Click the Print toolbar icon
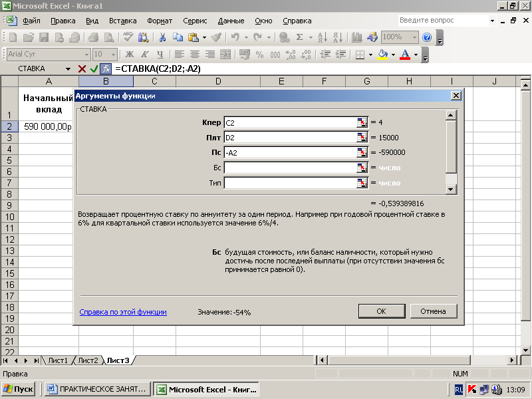532x399 pixels. pos(93,37)
